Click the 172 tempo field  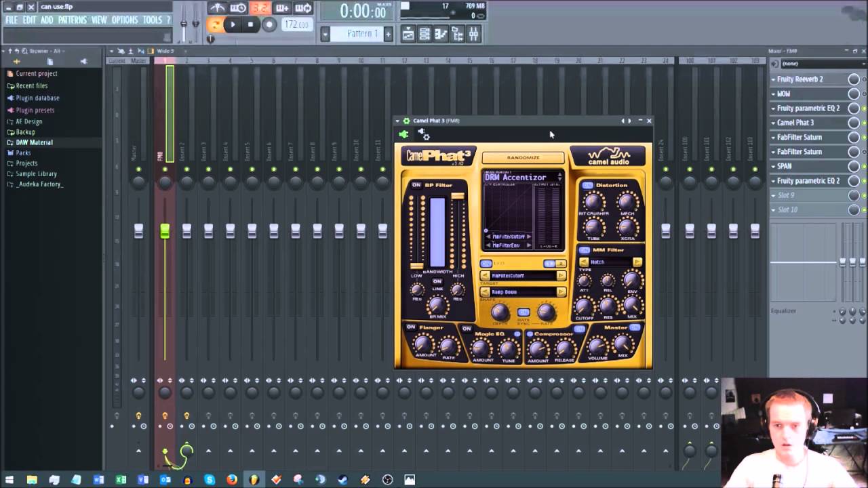[296, 24]
